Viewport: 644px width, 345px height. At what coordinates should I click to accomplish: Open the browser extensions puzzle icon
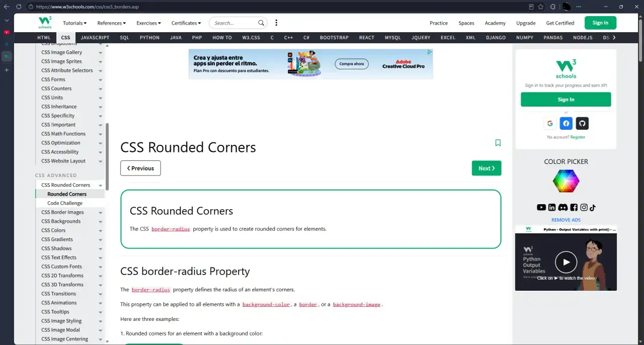[553, 7]
